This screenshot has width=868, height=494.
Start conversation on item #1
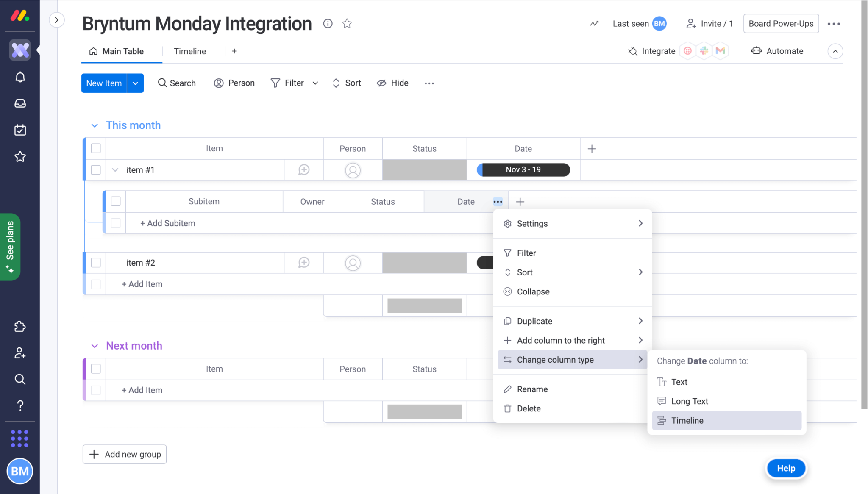tap(304, 170)
